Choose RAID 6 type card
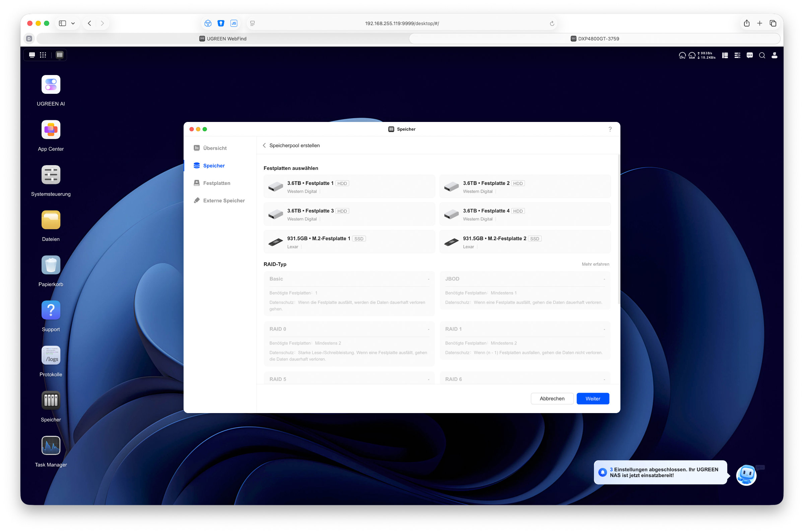The image size is (804, 532). [525, 378]
